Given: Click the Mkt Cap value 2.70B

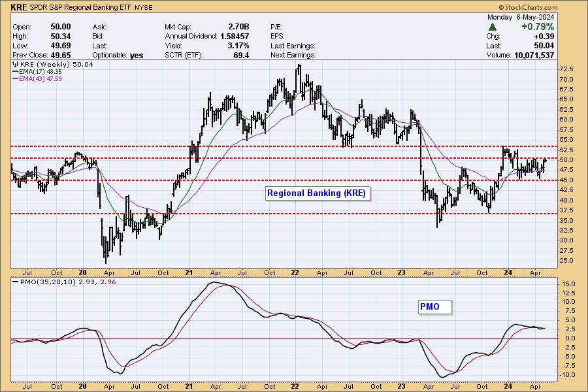Looking at the screenshot, I should (238, 27).
